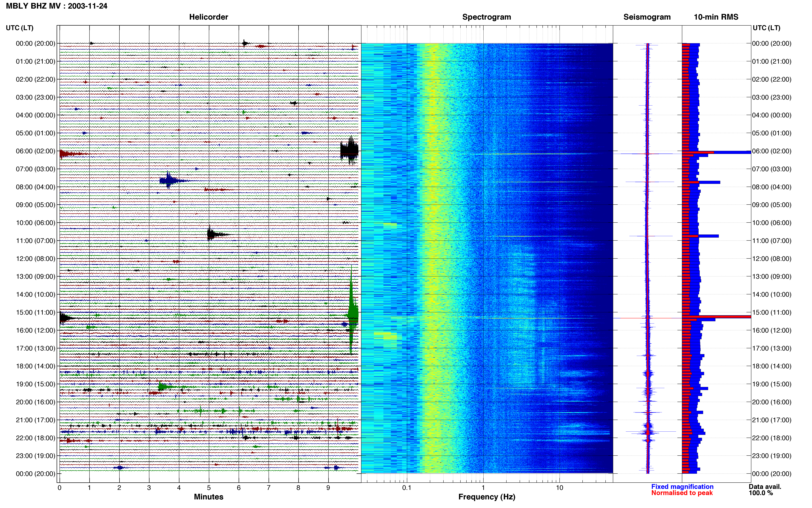
Task: Click the left '08:00 (04:00)' time label
Action: pos(36,187)
